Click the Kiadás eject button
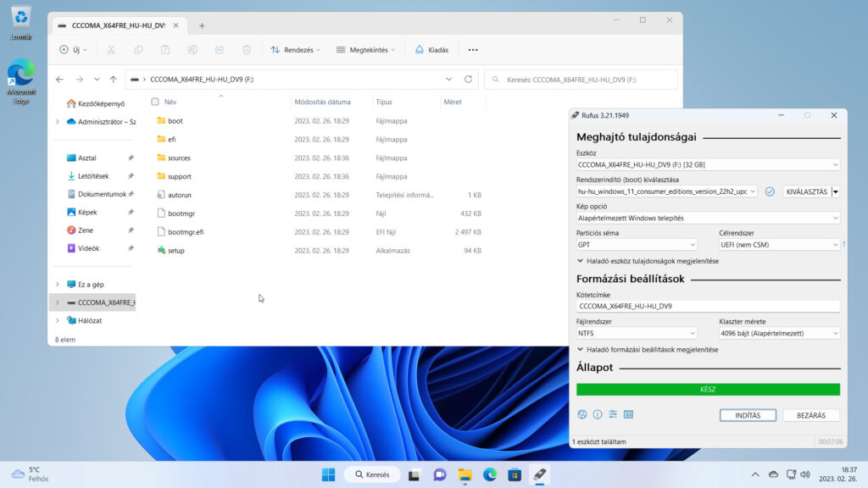This screenshot has width=868, height=488. (x=431, y=50)
